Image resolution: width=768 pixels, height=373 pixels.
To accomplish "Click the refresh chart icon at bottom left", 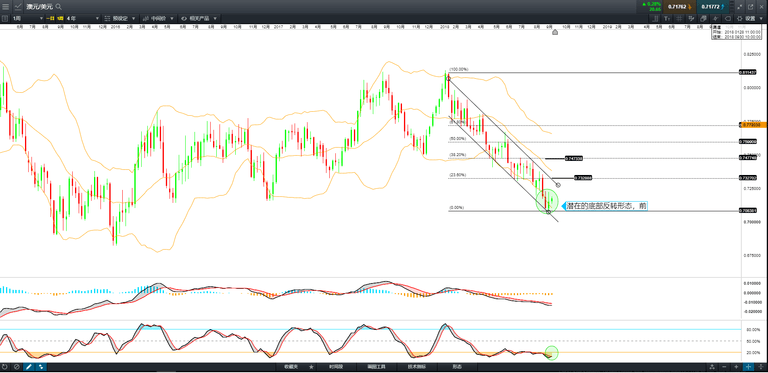I will [5, 367].
